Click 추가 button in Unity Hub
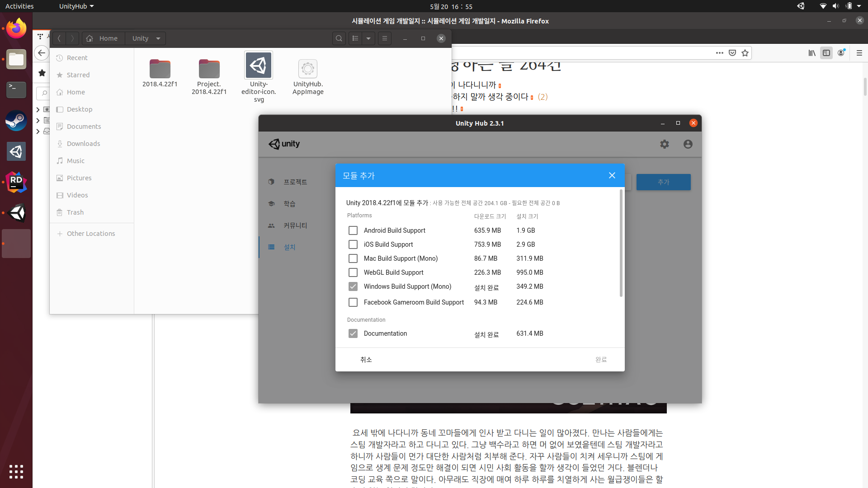The width and height of the screenshot is (868, 488). [663, 182]
